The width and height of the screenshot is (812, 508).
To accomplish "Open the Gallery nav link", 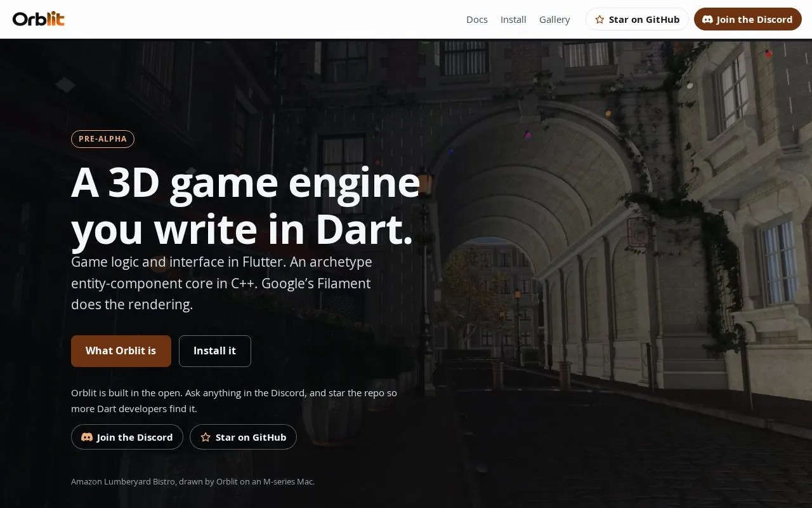I will 554,20.
